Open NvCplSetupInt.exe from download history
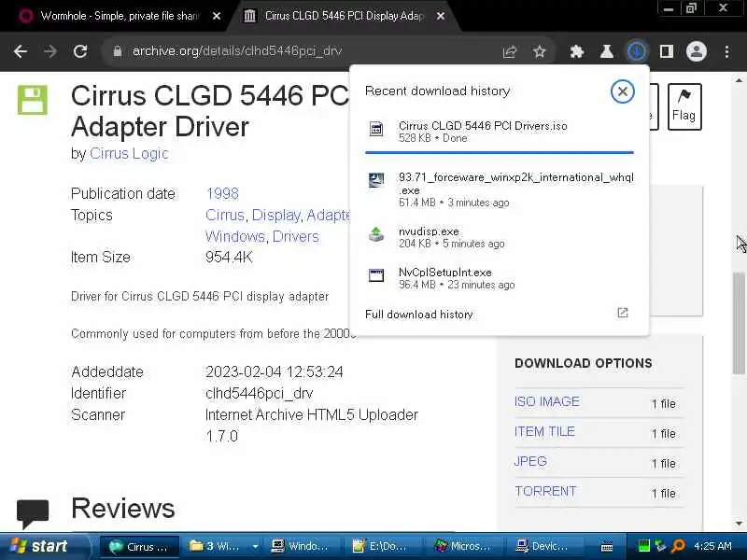This screenshot has width=747, height=560. [500, 278]
